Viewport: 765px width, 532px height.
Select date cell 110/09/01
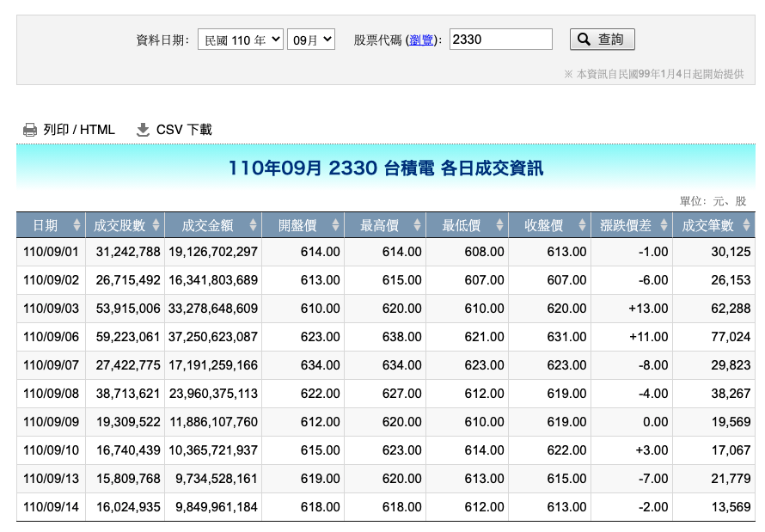[51, 252]
